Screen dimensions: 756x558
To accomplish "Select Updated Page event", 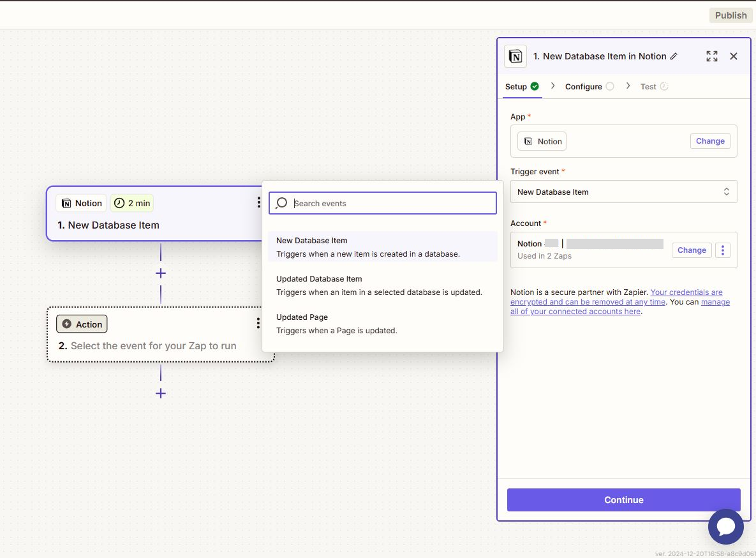I will pyautogui.click(x=383, y=324).
